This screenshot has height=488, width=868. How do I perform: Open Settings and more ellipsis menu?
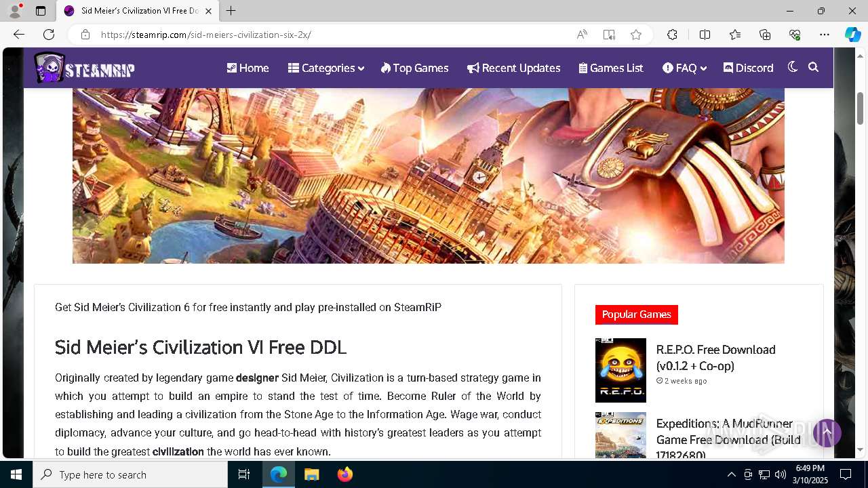[825, 35]
